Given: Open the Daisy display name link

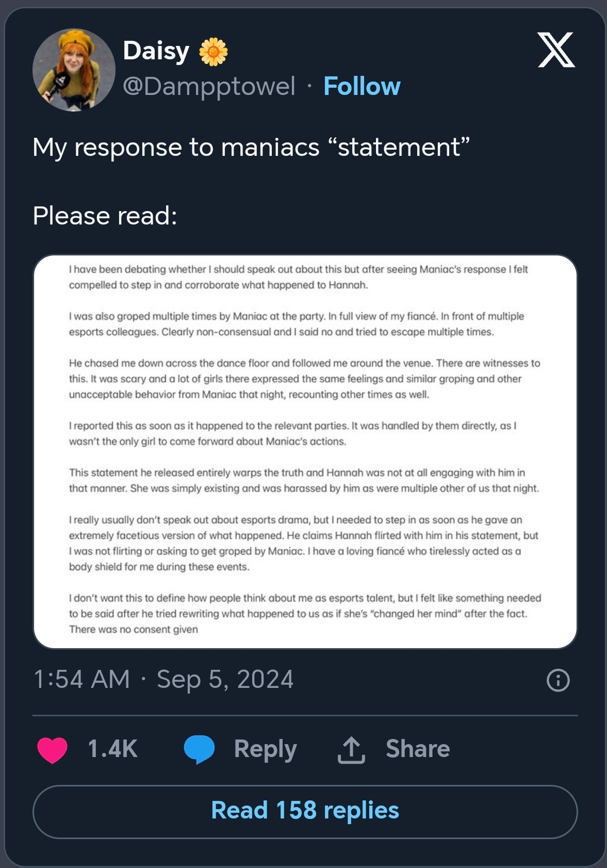Looking at the screenshot, I should [156, 51].
